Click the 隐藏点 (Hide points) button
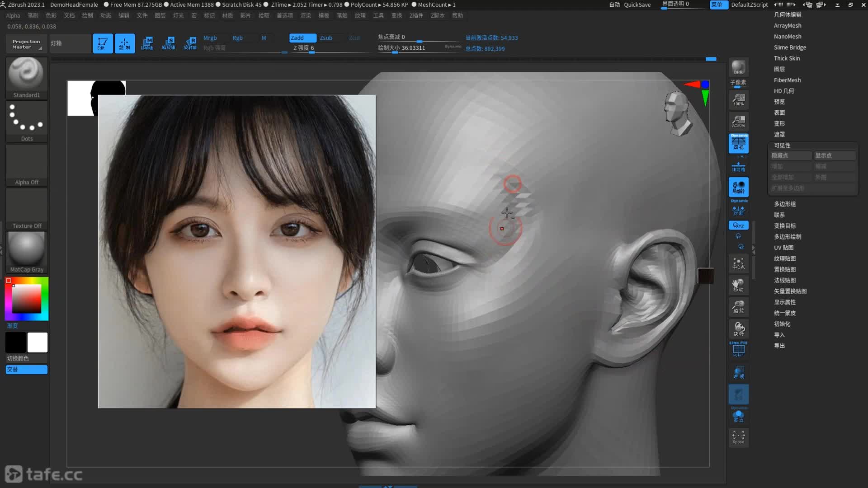 pyautogui.click(x=791, y=155)
